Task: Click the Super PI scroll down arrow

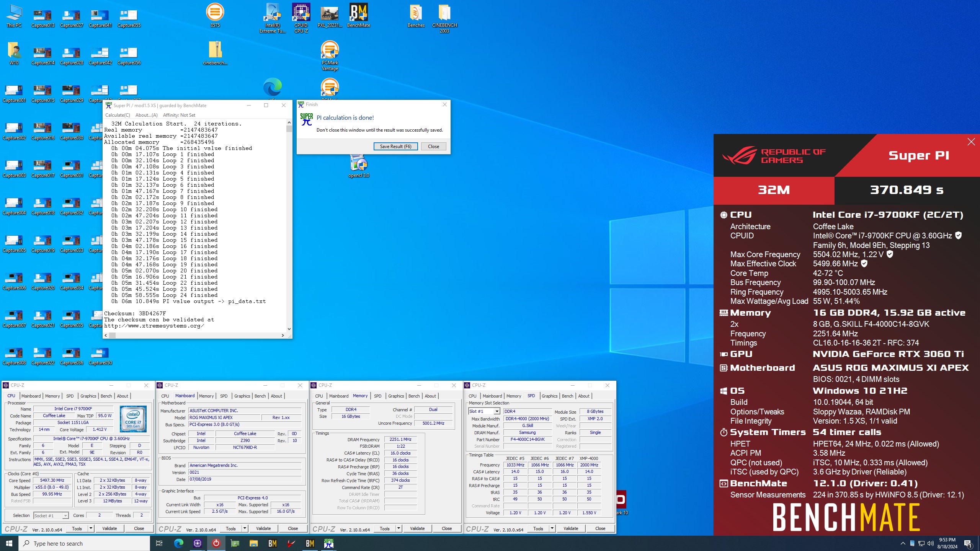Action: coord(289,329)
